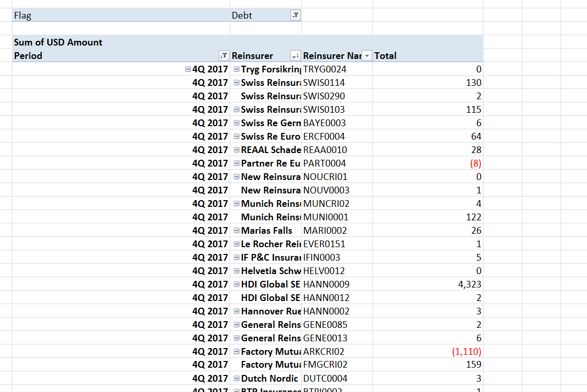587x392 pixels.
Task: Select the GENE0085 cell
Action: coord(337,325)
